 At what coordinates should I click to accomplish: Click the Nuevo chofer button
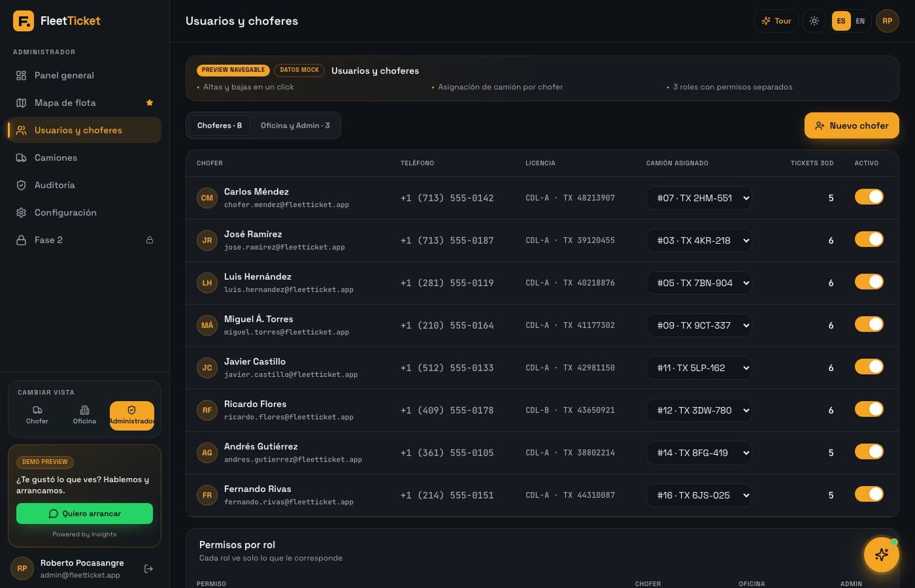852,125
